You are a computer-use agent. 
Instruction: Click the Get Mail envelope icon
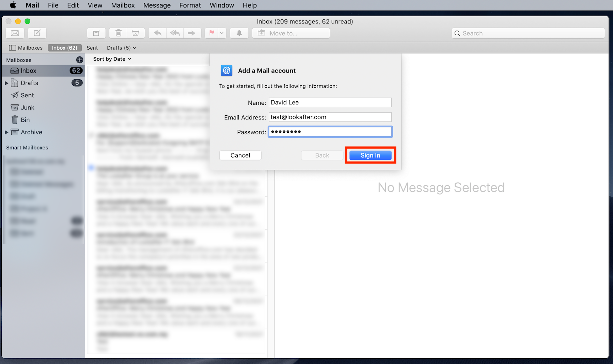15,33
